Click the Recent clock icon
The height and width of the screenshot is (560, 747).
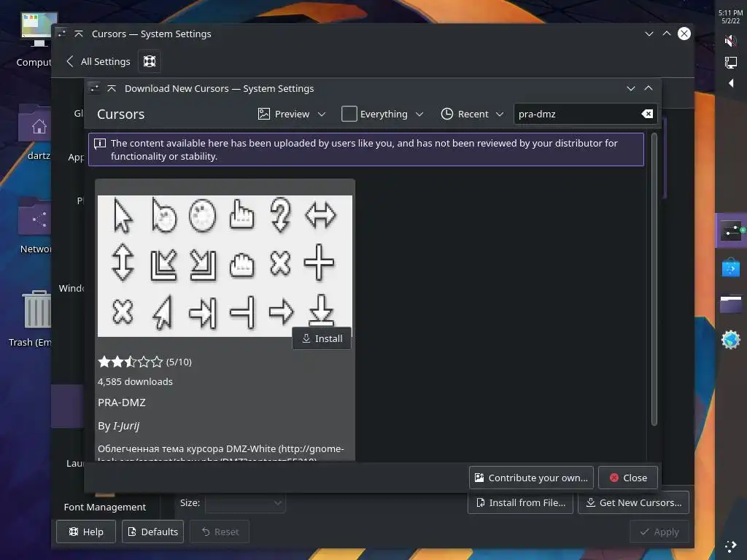[x=447, y=114]
